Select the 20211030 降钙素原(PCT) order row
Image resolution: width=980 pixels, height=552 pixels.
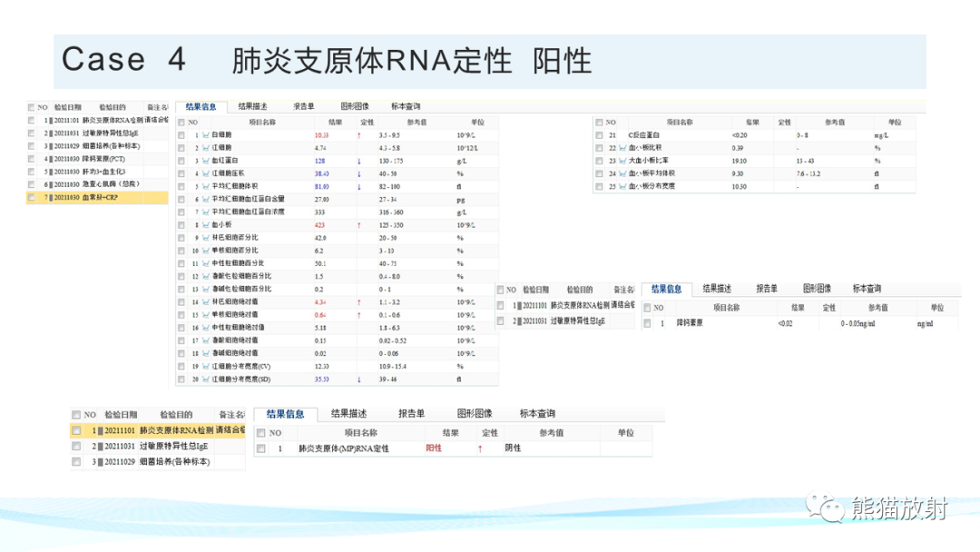[x=97, y=159]
